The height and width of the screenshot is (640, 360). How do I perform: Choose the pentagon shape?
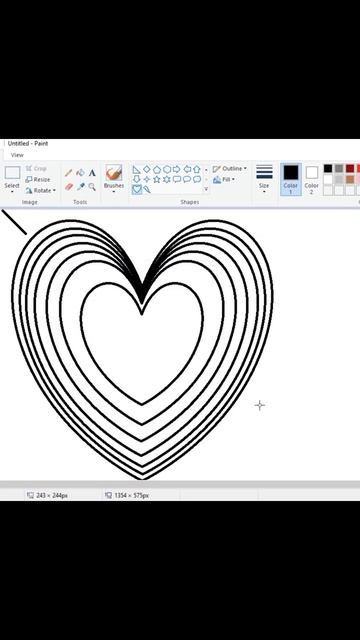(x=157, y=169)
